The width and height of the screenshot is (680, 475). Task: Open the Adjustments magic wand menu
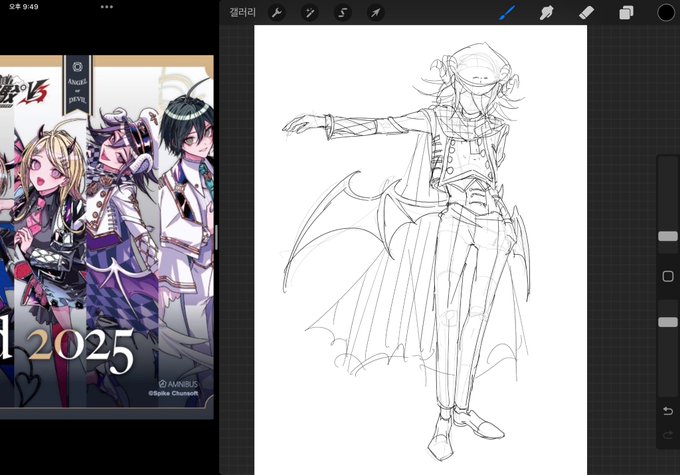coord(310,13)
